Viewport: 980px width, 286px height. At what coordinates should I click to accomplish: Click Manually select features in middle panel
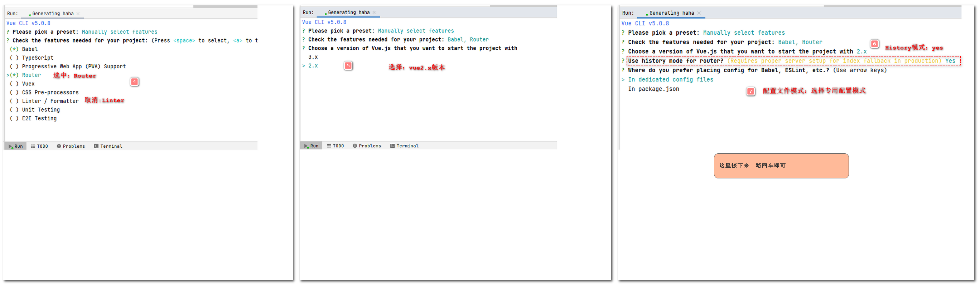pos(416,31)
